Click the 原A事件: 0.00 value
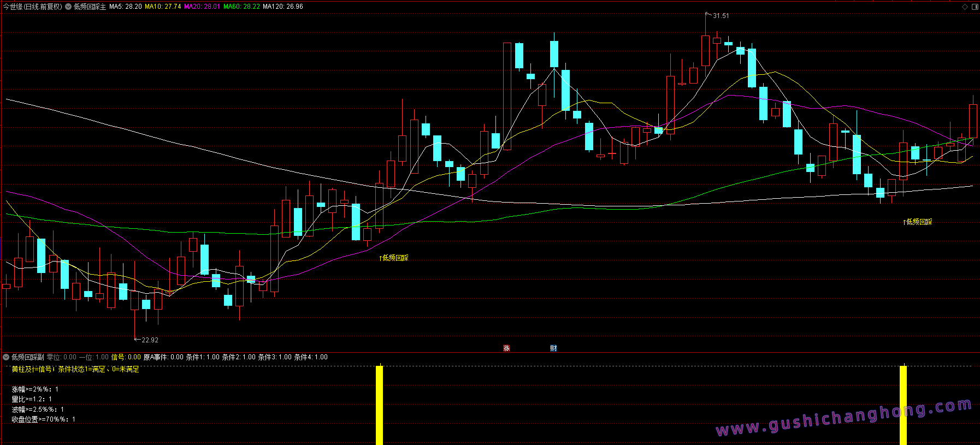 pos(163,357)
